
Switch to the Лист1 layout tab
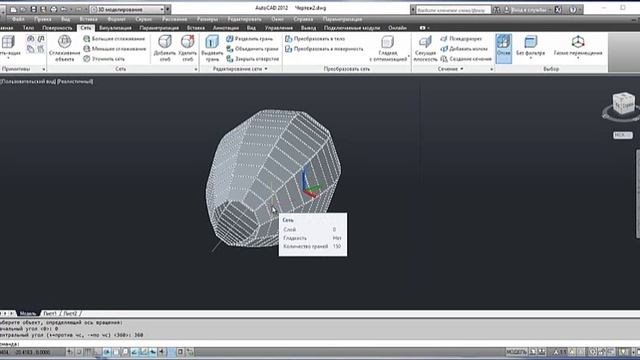50,313
